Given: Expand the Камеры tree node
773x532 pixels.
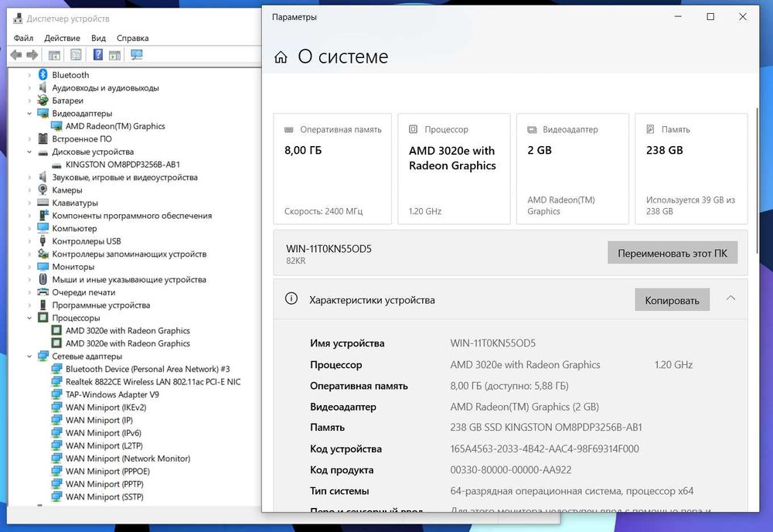Looking at the screenshot, I should 29,190.
